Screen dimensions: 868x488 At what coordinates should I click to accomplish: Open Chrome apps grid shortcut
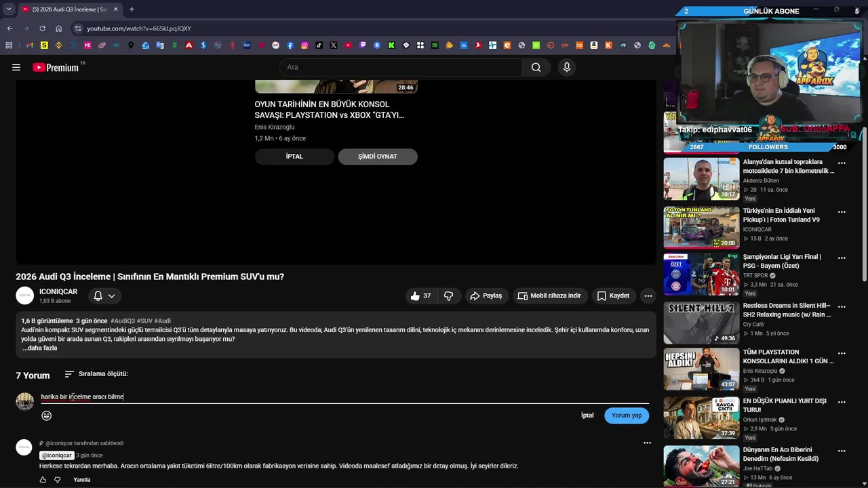9,45
